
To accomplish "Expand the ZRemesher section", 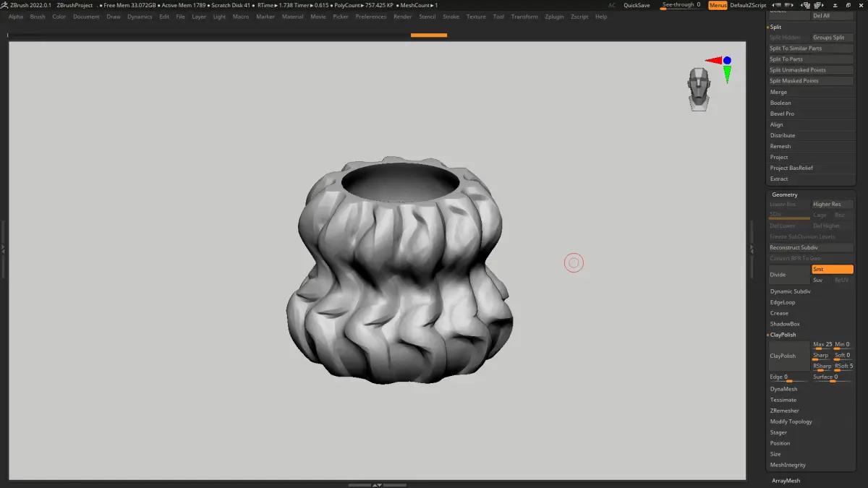I will (785, 411).
